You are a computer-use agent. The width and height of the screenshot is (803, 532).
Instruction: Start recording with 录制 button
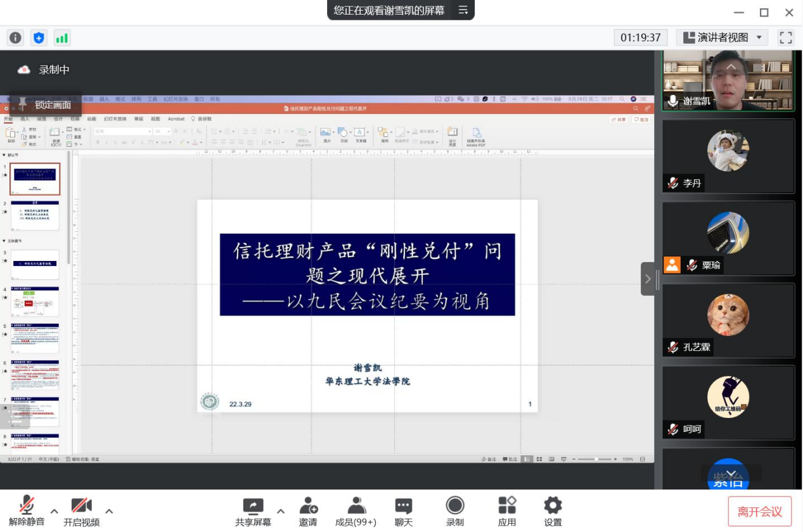(x=455, y=510)
